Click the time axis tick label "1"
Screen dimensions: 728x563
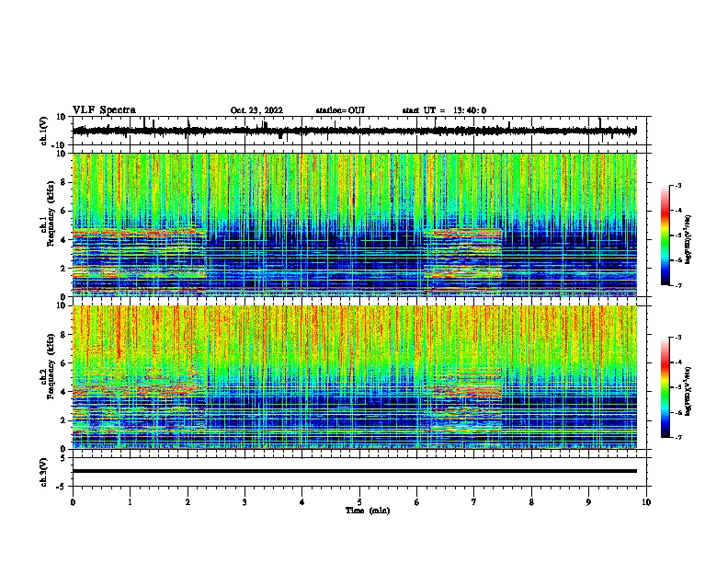point(130,502)
